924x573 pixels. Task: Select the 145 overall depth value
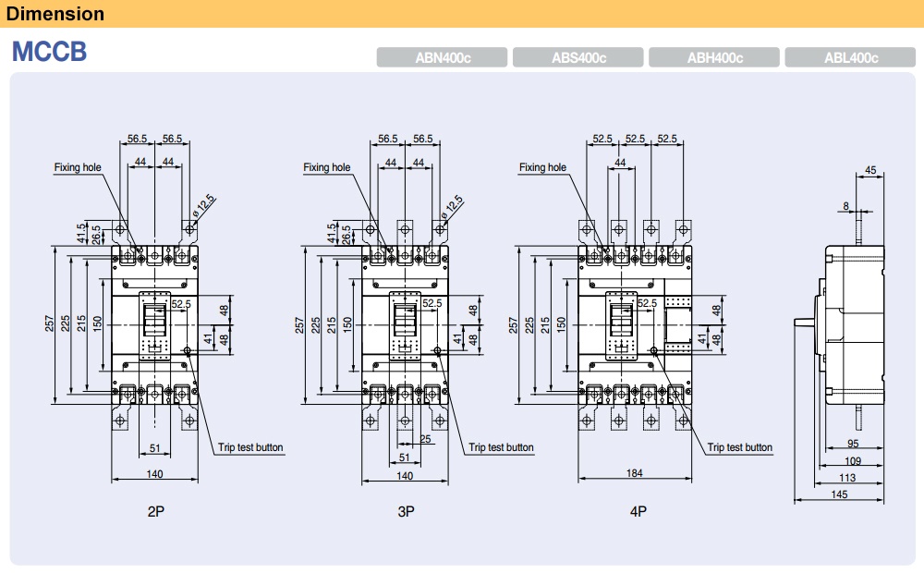pos(839,494)
